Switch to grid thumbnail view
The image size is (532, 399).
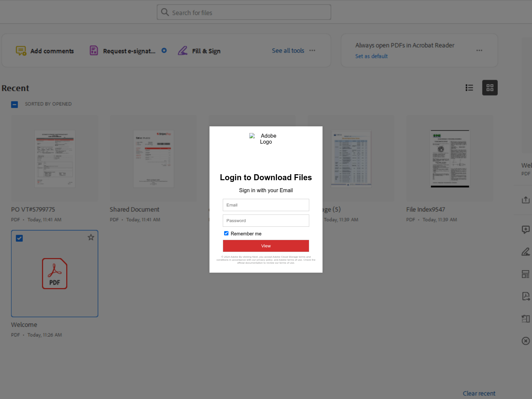point(490,88)
